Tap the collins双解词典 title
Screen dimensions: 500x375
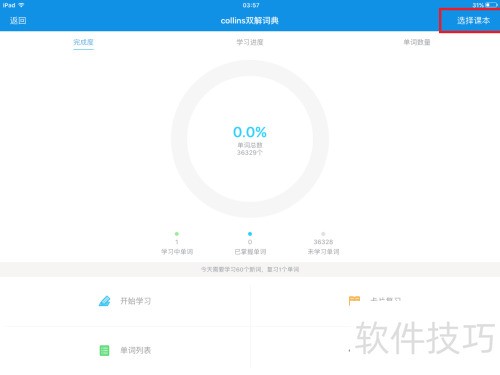click(x=250, y=21)
